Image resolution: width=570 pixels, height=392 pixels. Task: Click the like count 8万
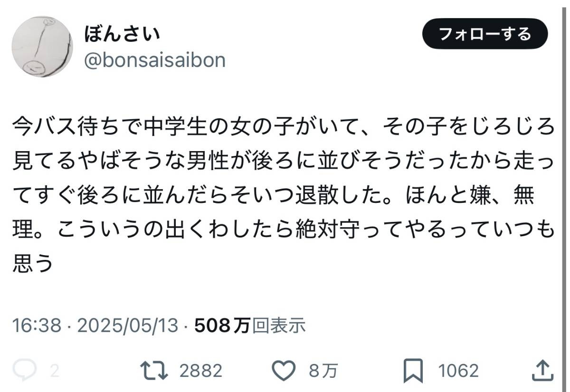click(x=323, y=370)
